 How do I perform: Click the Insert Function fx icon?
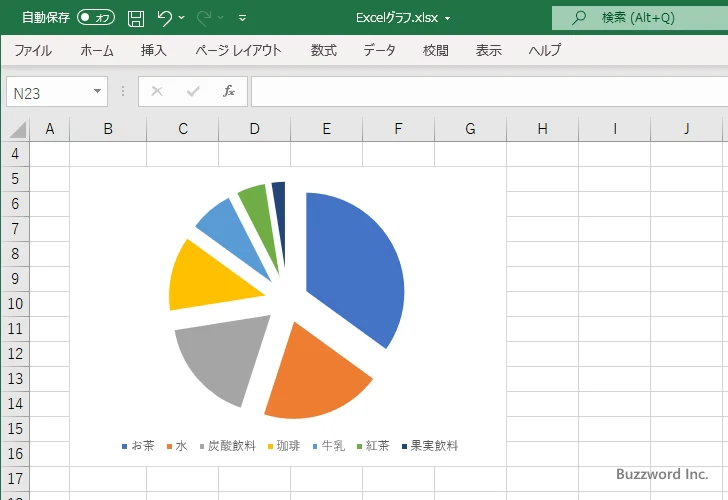point(229,91)
